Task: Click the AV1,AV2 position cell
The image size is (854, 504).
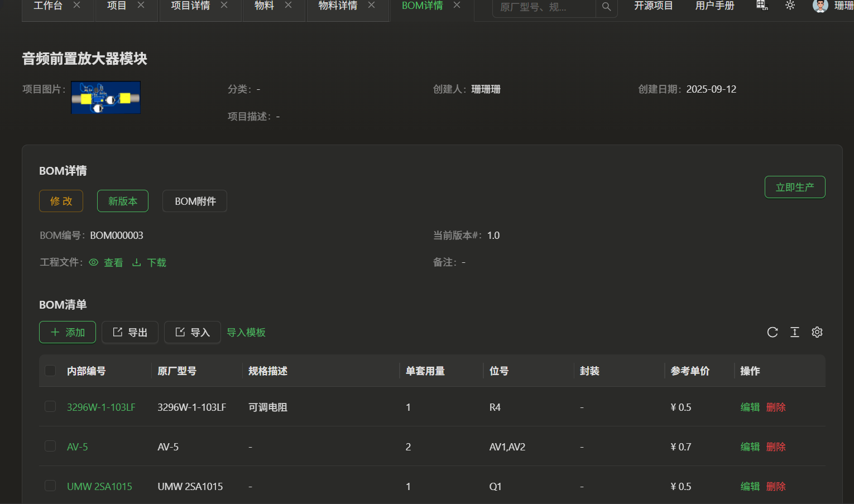Action: [x=507, y=447]
